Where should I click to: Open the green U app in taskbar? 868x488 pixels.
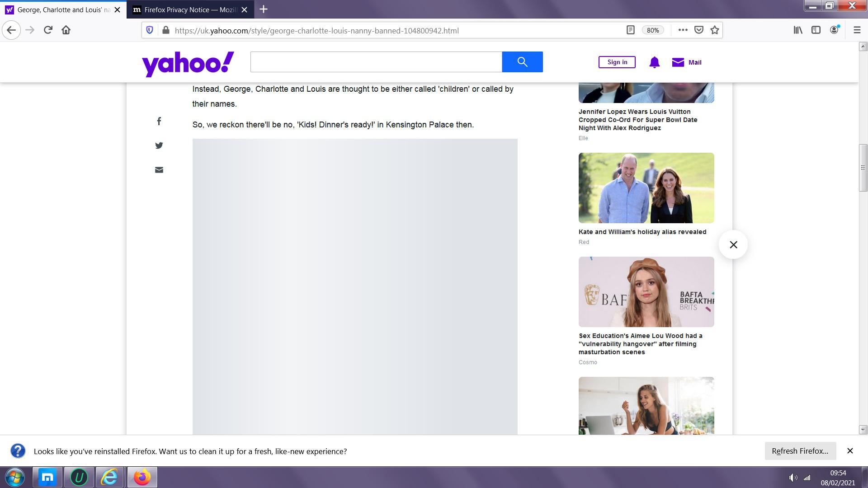(x=79, y=477)
